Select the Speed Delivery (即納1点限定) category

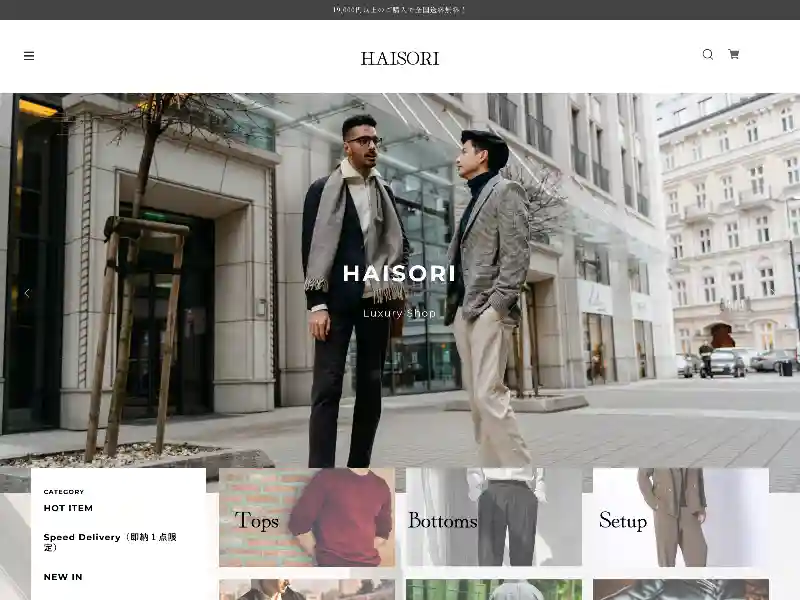pyautogui.click(x=112, y=542)
